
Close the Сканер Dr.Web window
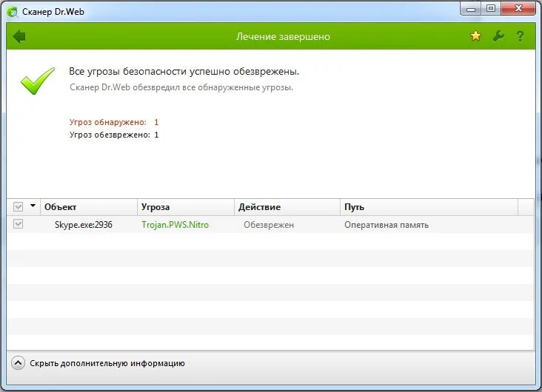point(518,8)
